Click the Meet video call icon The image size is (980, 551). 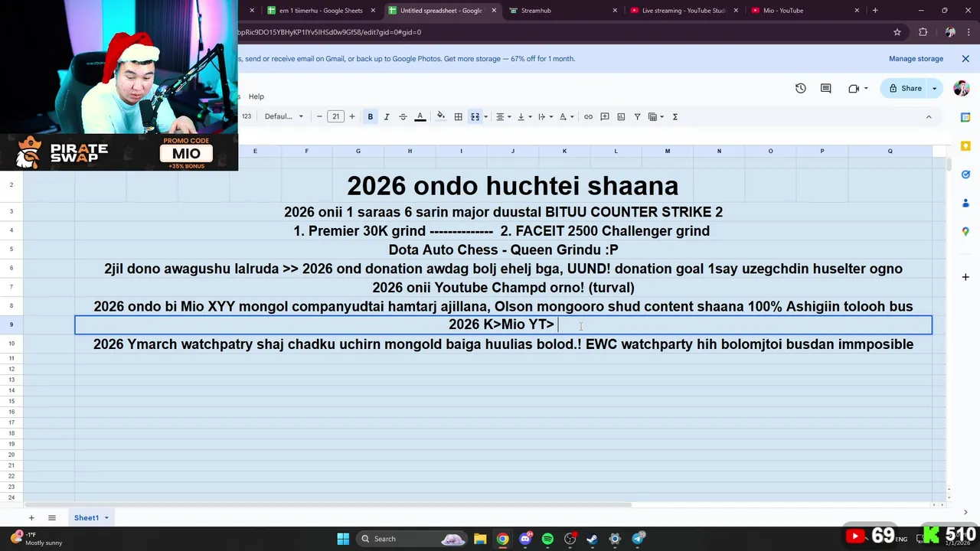click(x=854, y=89)
